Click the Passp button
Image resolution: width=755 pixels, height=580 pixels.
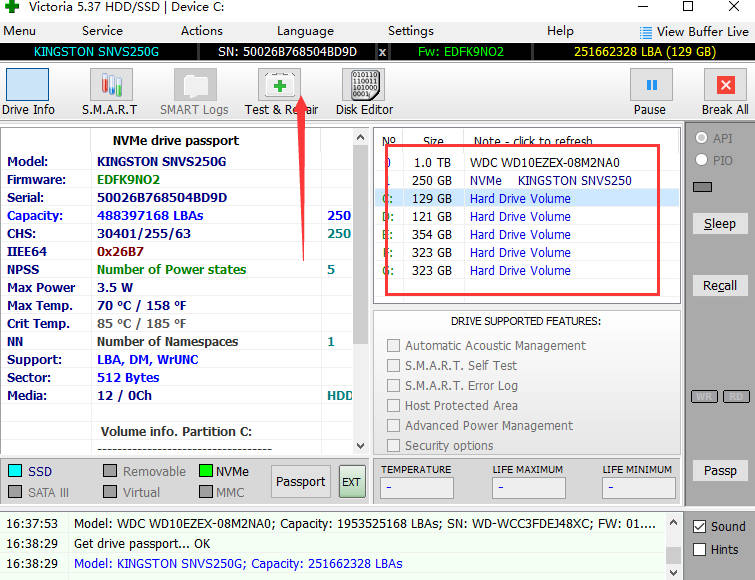point(720,470)
